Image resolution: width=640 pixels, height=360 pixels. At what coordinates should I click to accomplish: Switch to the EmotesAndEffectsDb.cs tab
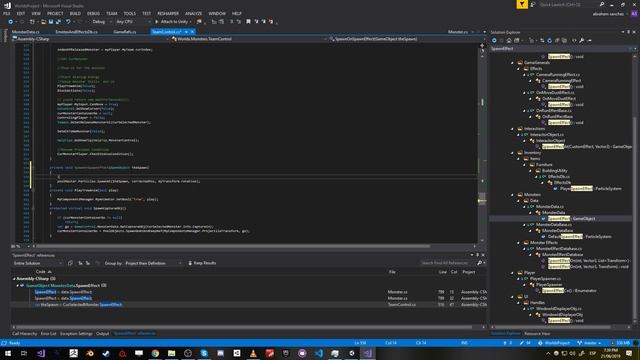(x=76, y=32)
